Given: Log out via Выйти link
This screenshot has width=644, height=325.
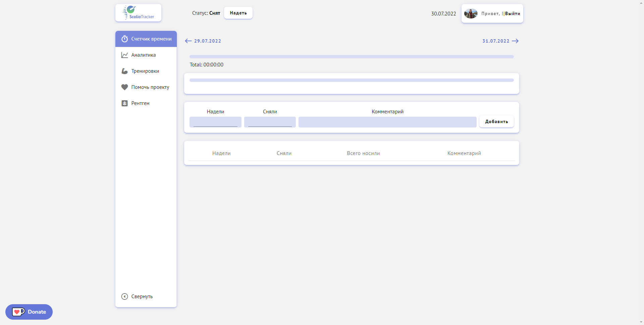Looking at the screenshot, I should click(x=513, y=14).
